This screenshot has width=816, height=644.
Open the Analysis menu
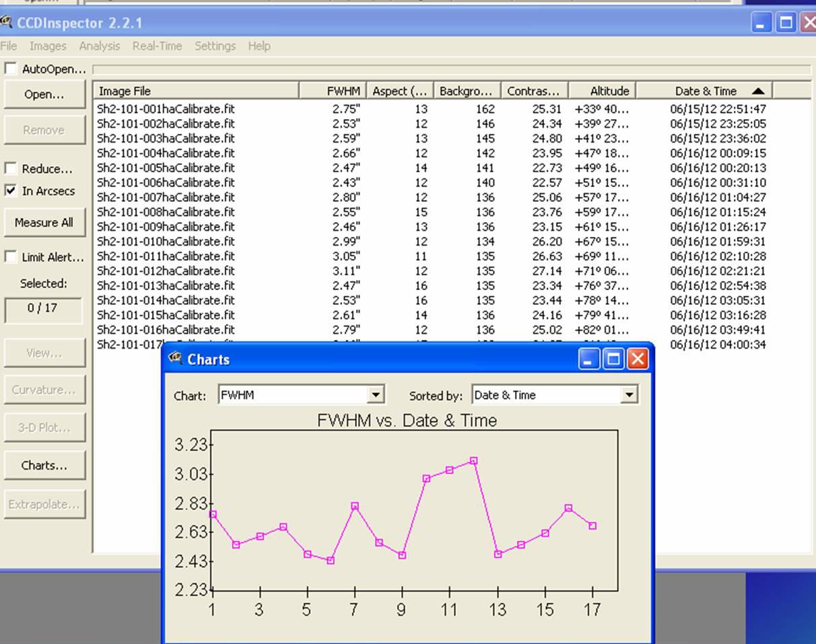point(99,46)
